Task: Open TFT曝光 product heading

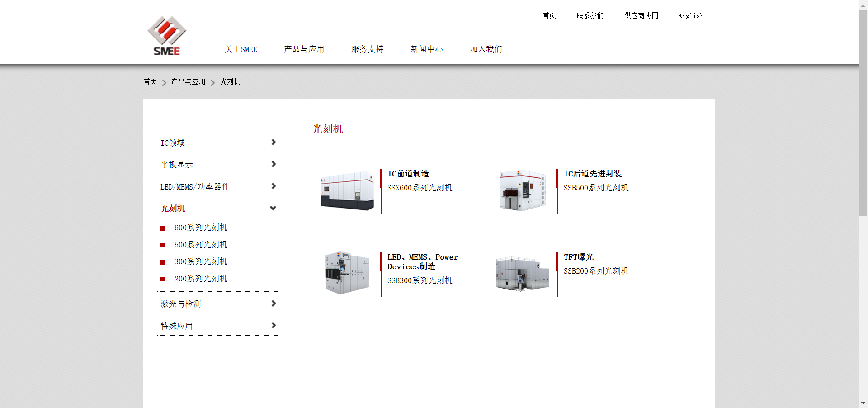Action: pyautogui.click(x=579, y=257)
